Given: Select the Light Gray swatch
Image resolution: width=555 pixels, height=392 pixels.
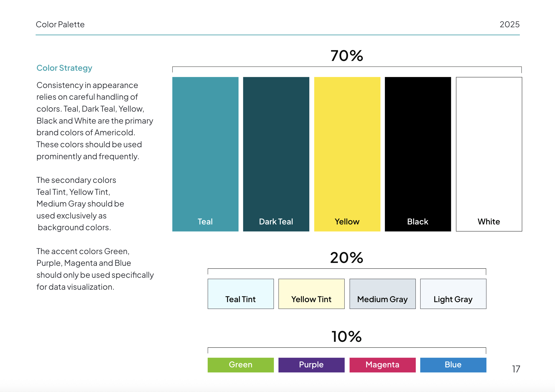Looking at the screenshot, I should (453, 294).
